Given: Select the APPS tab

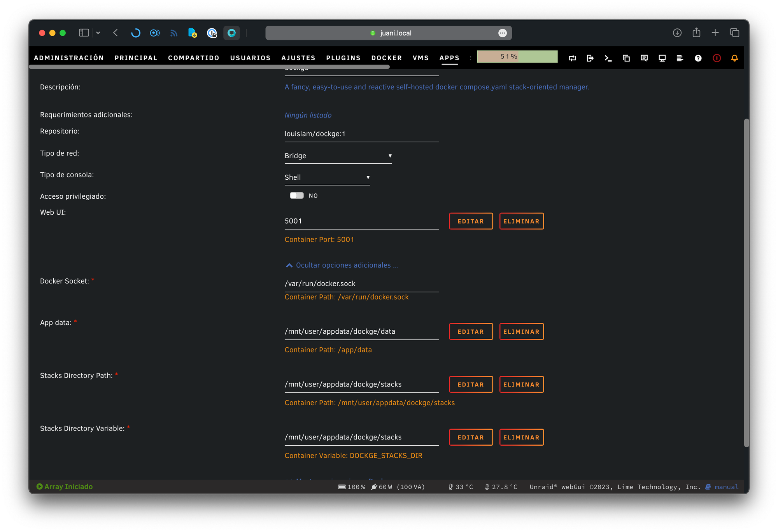Looking at the screenshot, I should tap(449, 58).
